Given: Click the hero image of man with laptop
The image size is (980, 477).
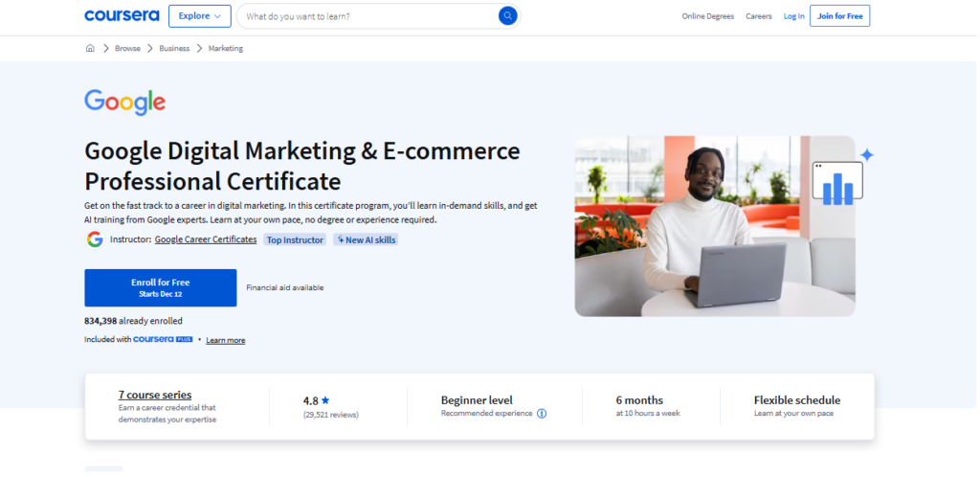Looking at the screenshot, I should pos(715,226).
